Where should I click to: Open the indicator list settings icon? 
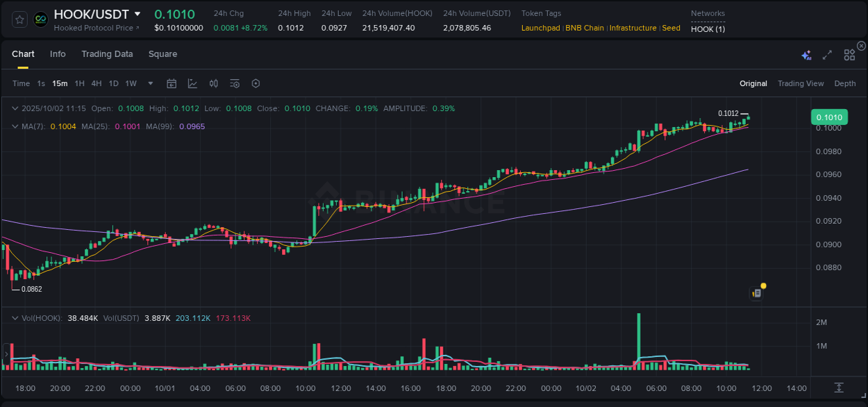pyautogui.click(x=234, y=83)
